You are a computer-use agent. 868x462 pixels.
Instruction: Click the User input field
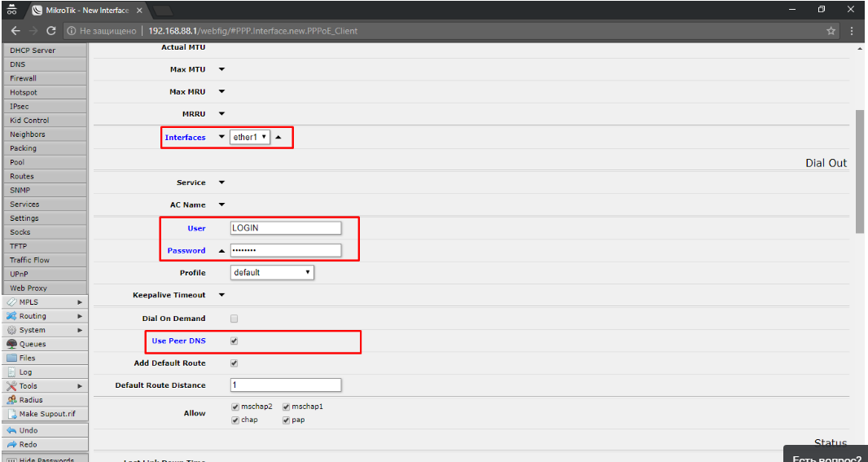pos(286,228)
